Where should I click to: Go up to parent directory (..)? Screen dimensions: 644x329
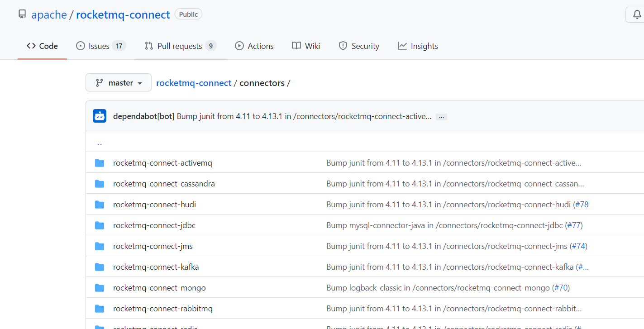[x=100, y=143]
